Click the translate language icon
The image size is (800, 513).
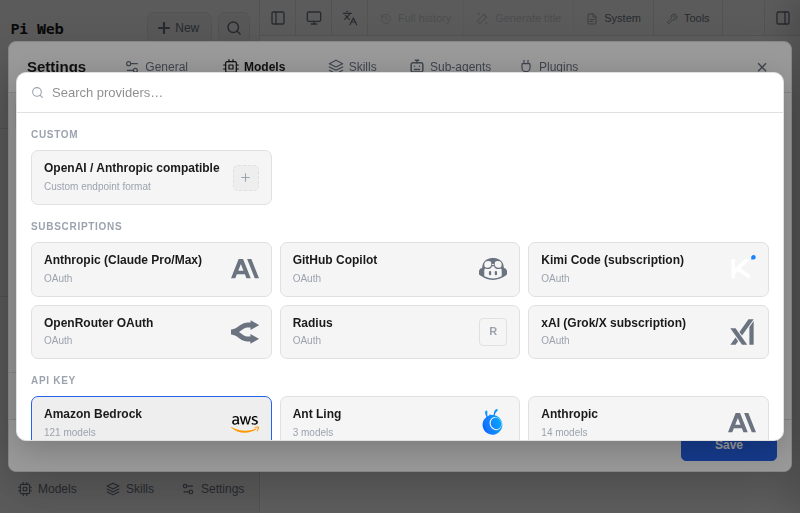(349, 18)
